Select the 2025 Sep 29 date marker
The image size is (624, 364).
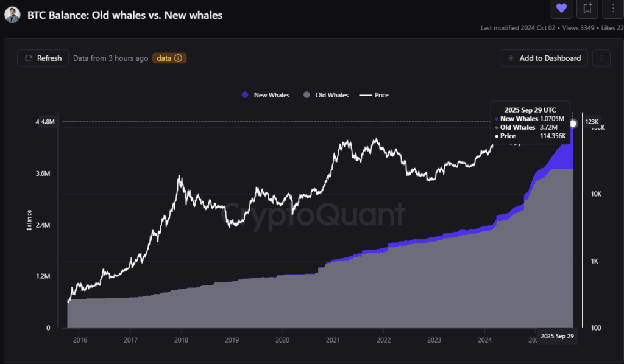(x=557, y=336)
